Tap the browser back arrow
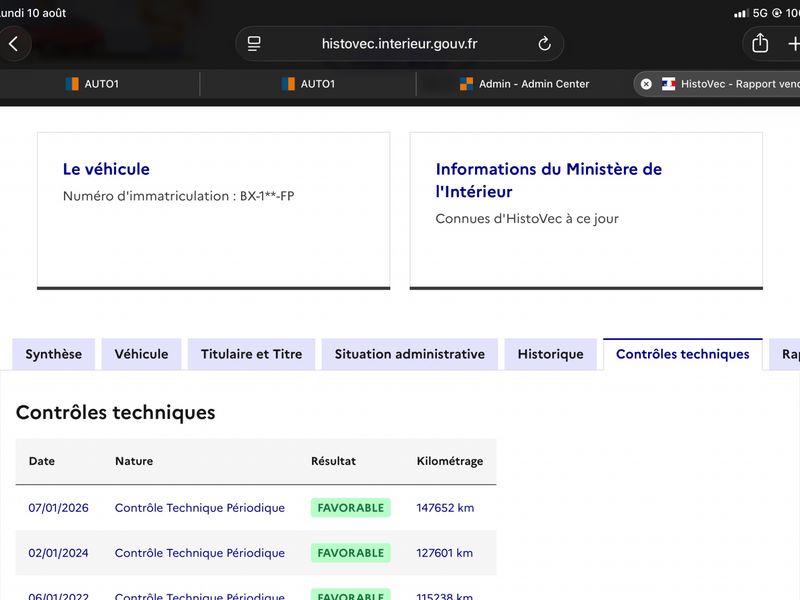This screenshot has height=600, width=800. pyautogui.click(x=14, y=44)
